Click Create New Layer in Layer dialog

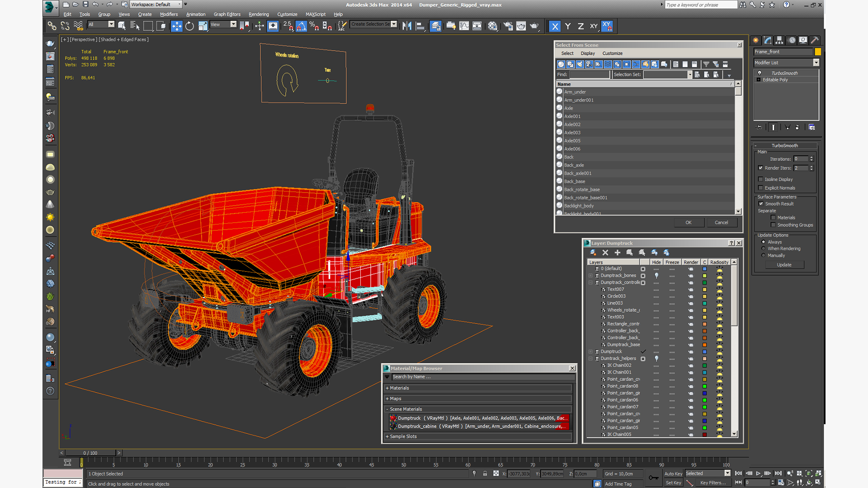[593, 253]
